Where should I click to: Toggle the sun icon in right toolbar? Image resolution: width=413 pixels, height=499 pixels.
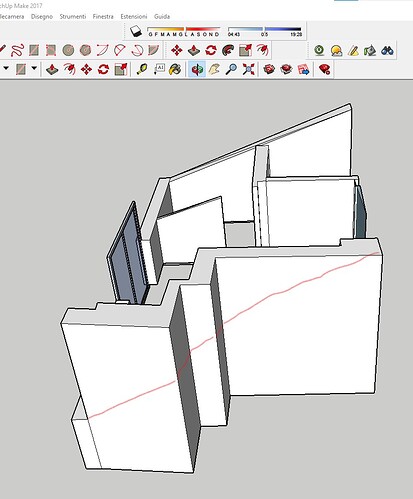click(x=337, y=51)
